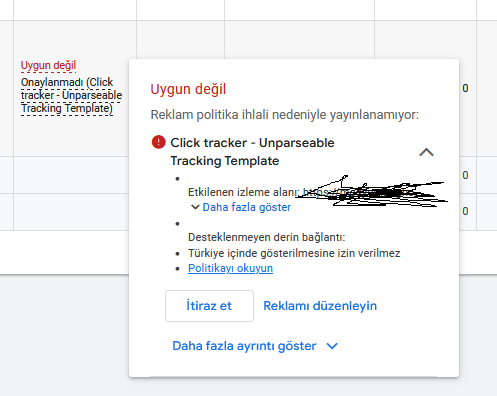497x396 pixels.
Task: Expand the chevron after Daha fazla ayrıntı göster
Action: click(332, 346)
